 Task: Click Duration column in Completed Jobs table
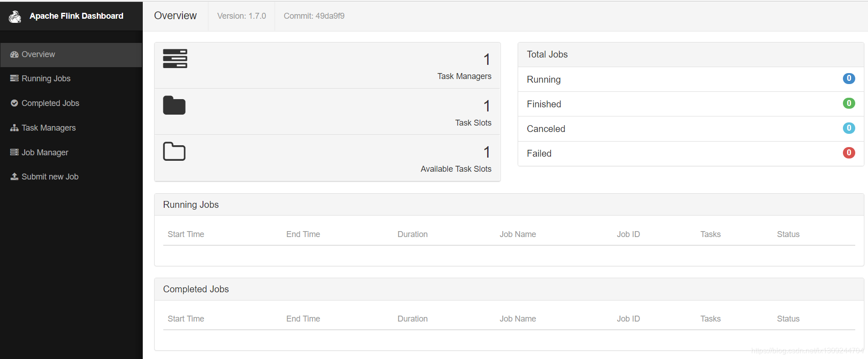click(412, 319)
